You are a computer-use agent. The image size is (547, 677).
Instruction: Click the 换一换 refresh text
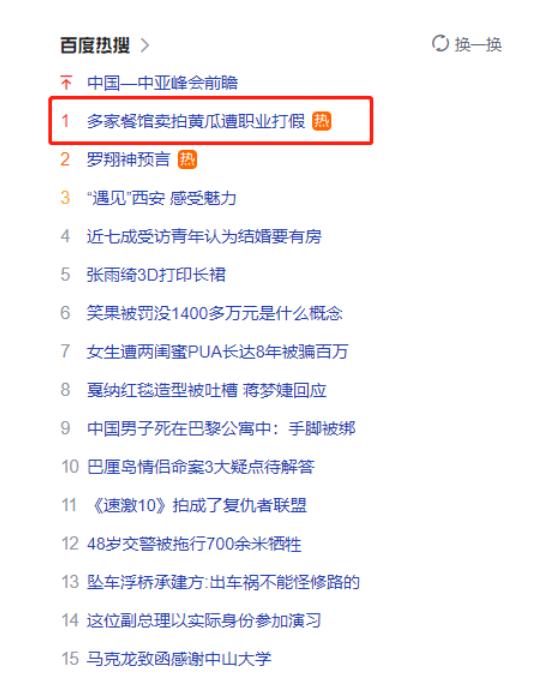[x=478, y=44]
